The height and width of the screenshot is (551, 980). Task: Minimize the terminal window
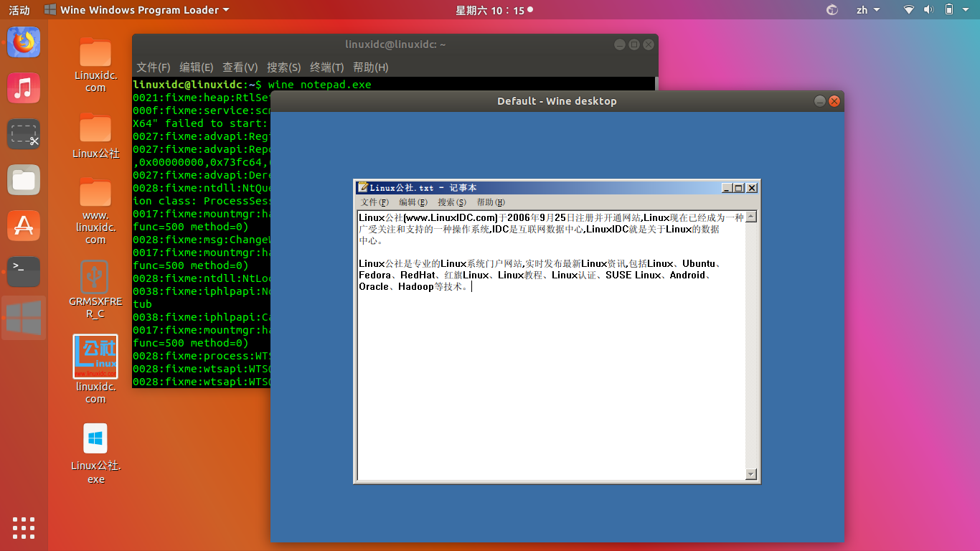[x=620, y=44]
